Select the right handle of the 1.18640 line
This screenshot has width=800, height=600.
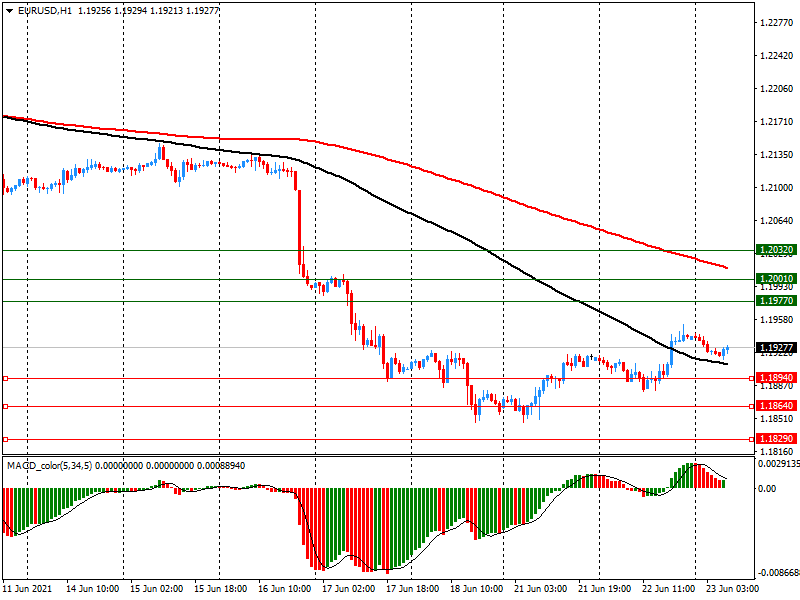[x=752, y=407]
